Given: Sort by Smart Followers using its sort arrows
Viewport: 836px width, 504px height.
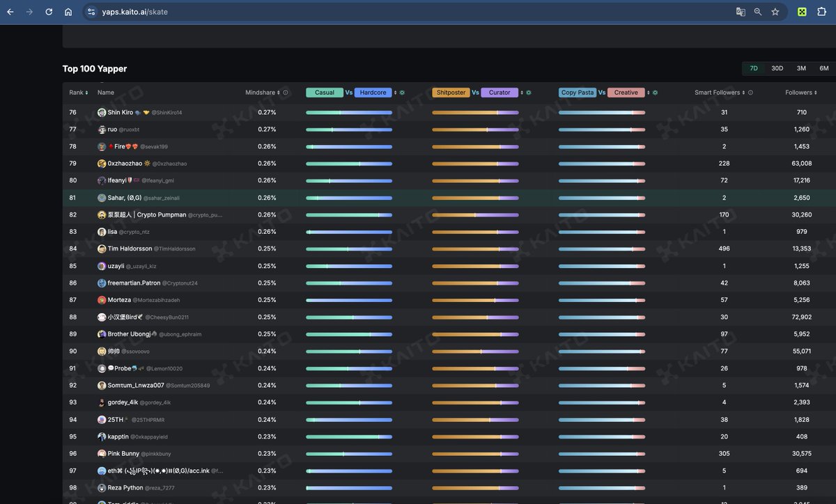Looking at the screenshot, I should [743, 93].
